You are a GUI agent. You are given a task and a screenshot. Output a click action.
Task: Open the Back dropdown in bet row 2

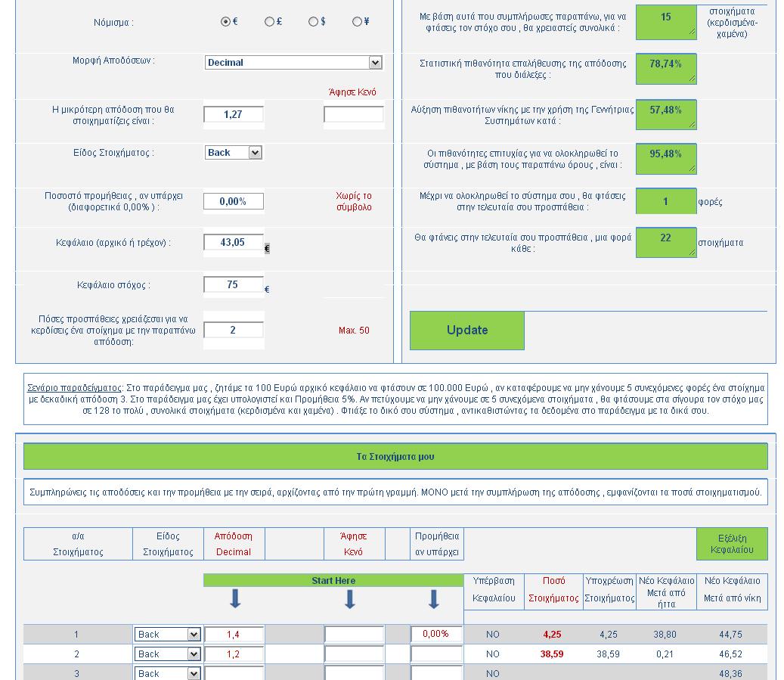click(168, 654)
